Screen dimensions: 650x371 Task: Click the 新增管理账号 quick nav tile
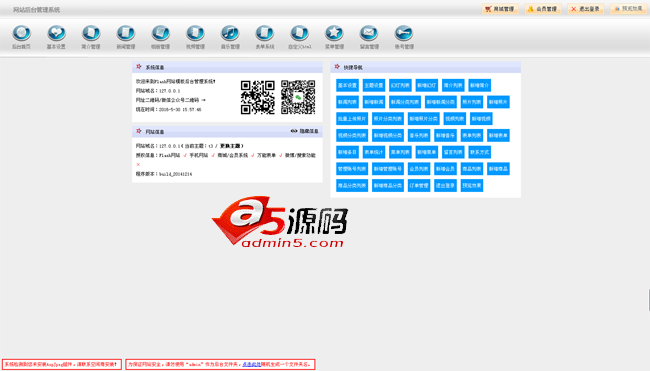pyautogui.click(x=388, y=169)
